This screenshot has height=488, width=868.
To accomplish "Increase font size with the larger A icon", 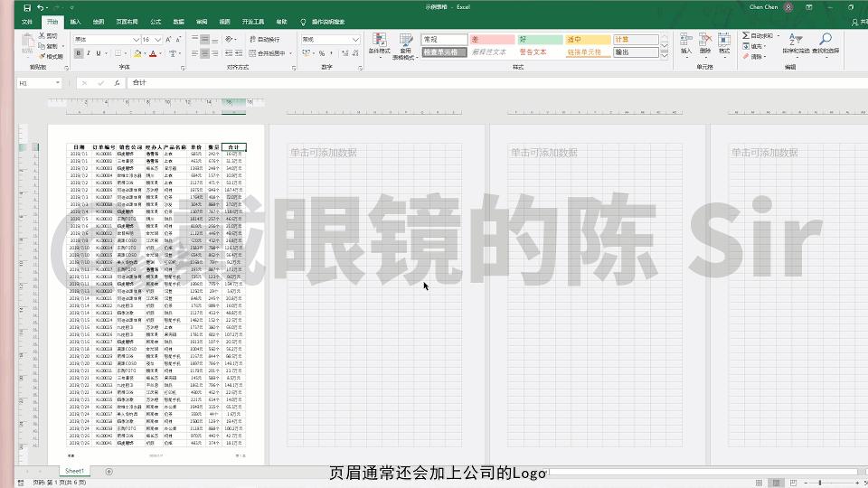I will click(x=169, y=39).
